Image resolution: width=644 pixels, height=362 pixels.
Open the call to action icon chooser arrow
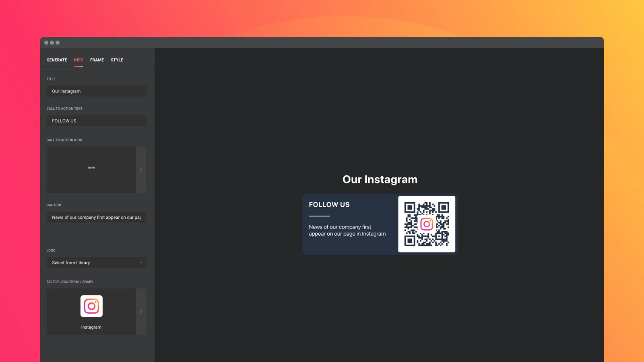pyautogui.click(x=141, y=170)
